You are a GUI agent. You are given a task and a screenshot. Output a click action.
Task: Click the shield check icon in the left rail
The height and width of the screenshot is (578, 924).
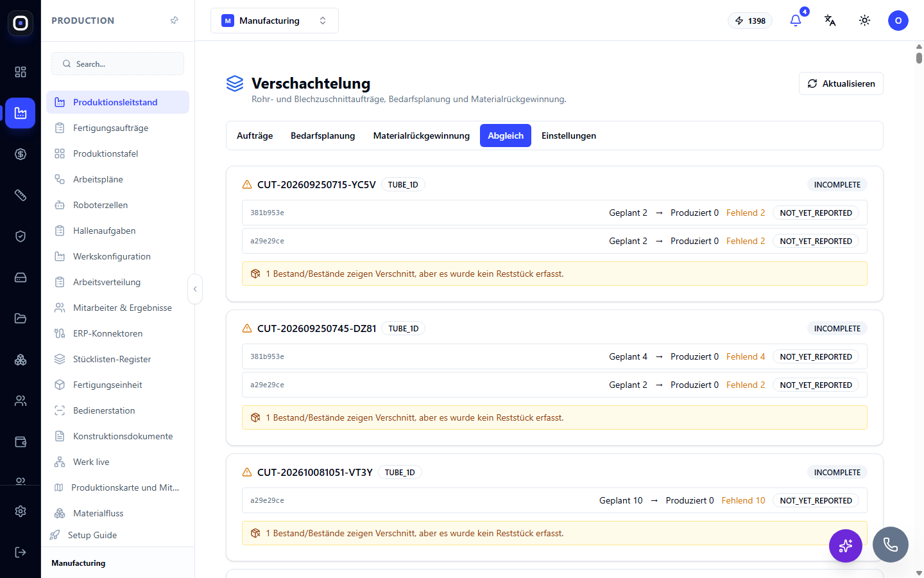21,236
